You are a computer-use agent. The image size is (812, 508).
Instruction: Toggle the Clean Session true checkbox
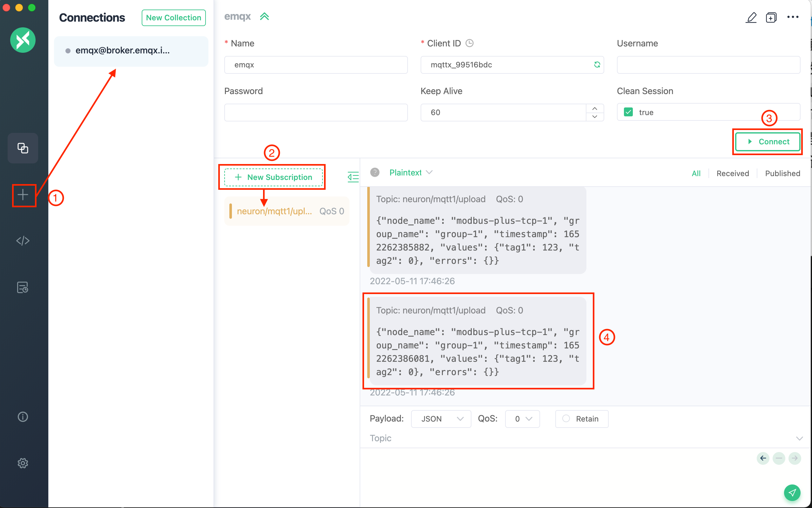(628, 112)
